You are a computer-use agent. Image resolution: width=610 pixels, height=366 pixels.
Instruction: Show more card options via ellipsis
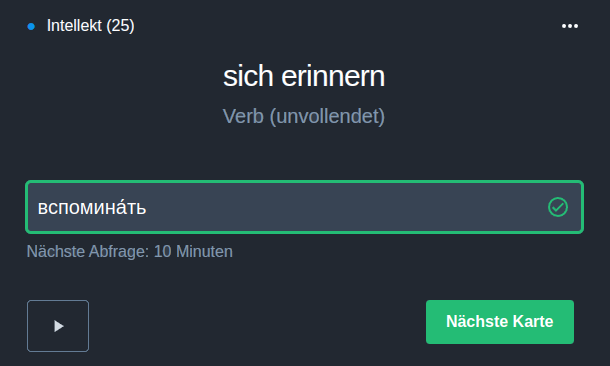tap(570, 26)
